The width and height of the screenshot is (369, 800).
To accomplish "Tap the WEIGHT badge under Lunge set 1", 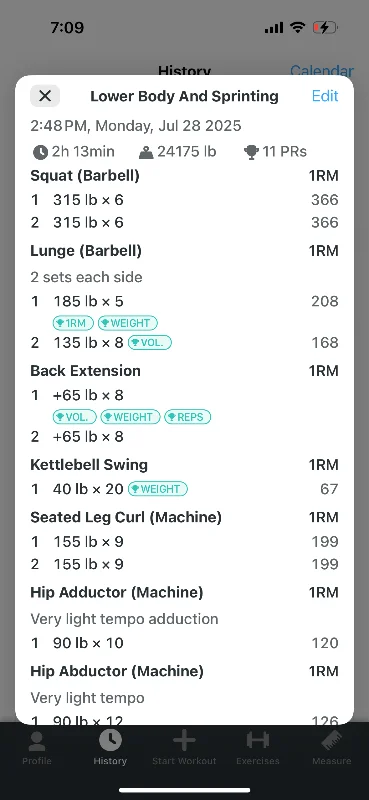I will tap(128, 323).
